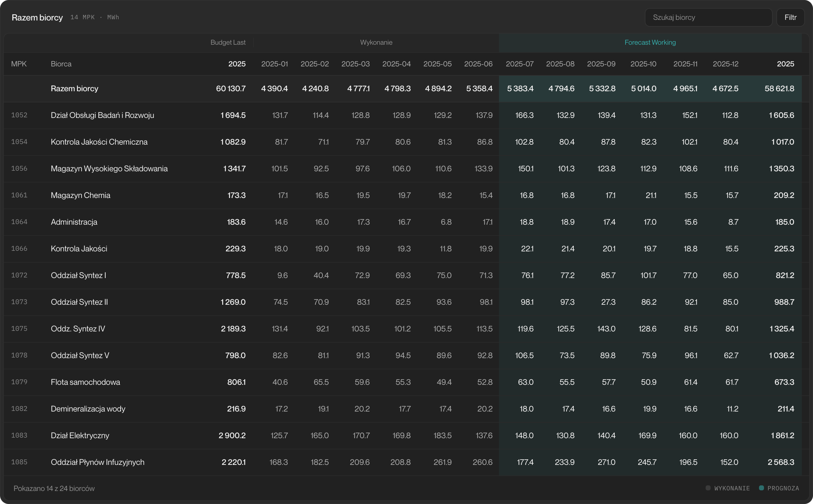Screen dimensions: 813x504
Task: Select the 14 MPK · MWh subtitle
Action: [95, 17]
